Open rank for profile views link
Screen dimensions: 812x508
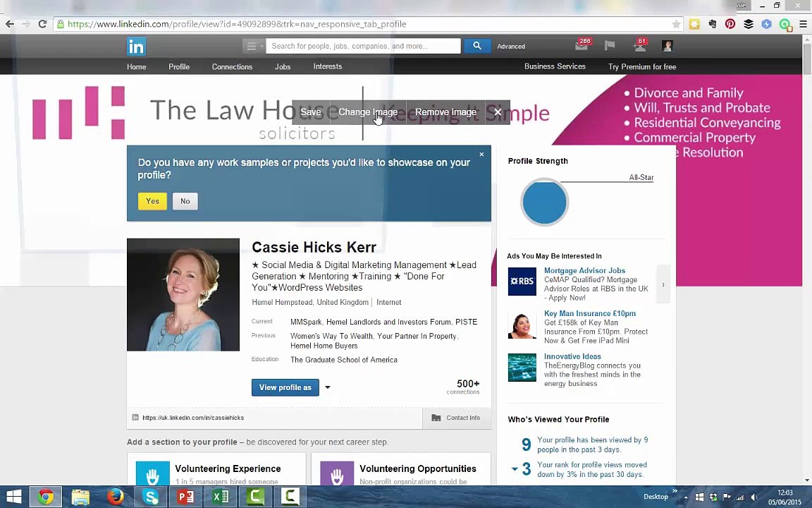click(592, 470)
